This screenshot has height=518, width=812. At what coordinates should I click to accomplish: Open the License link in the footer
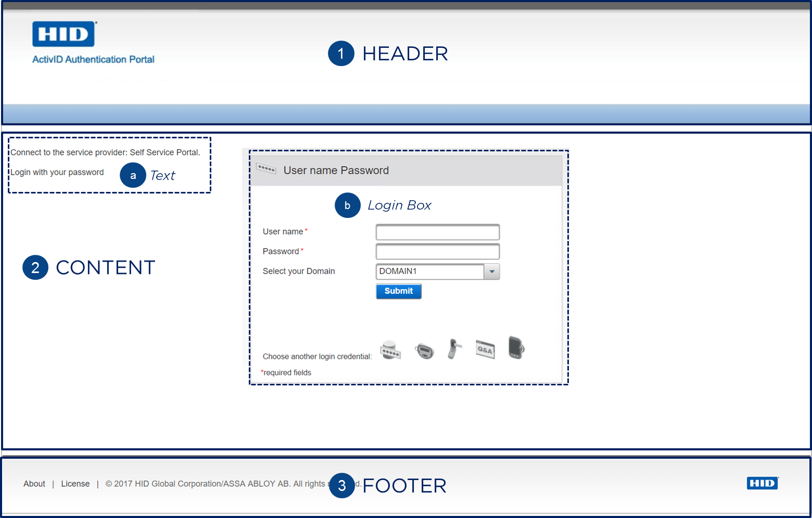[x=75, y=484]
